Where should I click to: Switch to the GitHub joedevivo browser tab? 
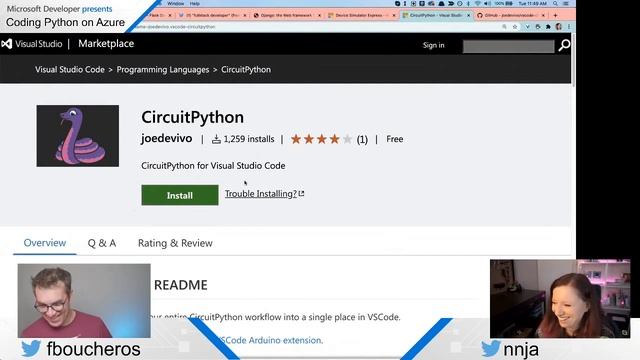[509, 15]
